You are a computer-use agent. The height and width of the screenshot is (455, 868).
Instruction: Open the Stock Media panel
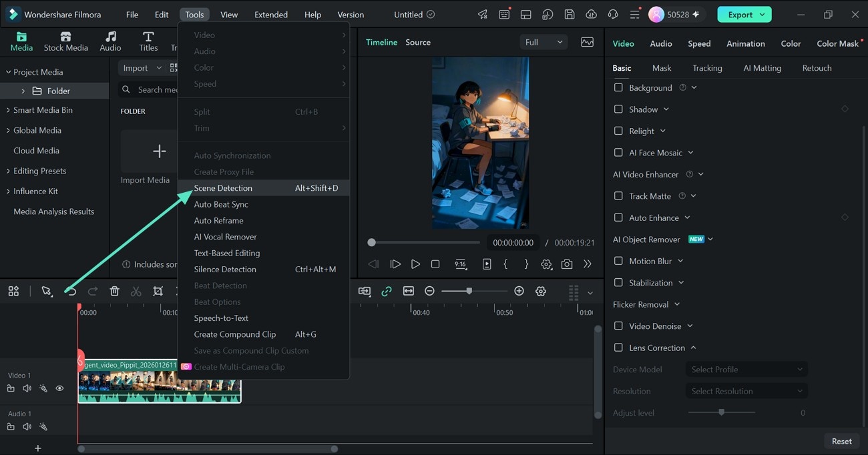pos(65,41)
